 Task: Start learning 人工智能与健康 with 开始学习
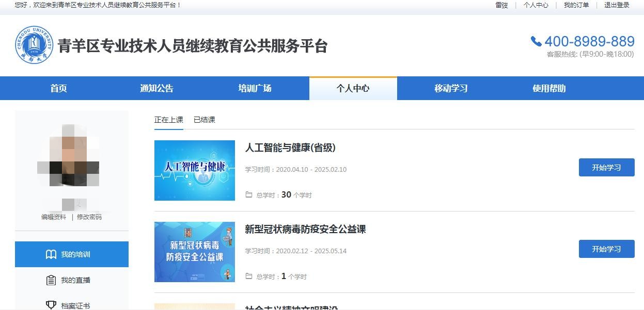coord(606,168)
